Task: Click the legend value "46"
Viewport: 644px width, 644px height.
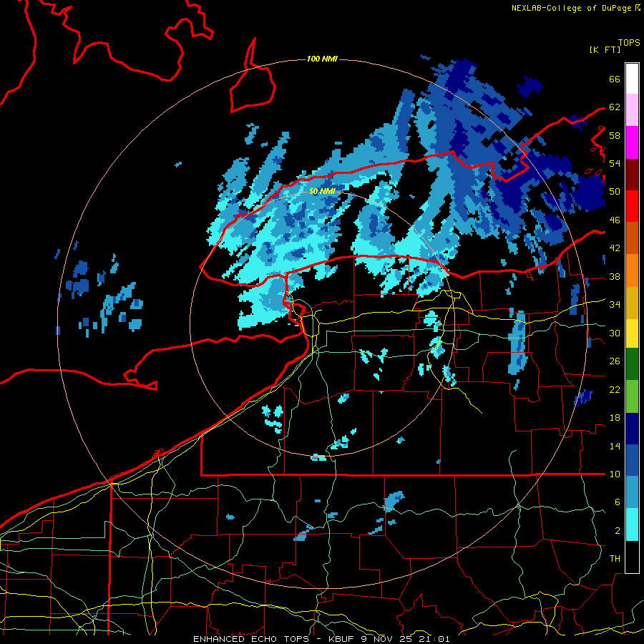Action: (615, 220)
